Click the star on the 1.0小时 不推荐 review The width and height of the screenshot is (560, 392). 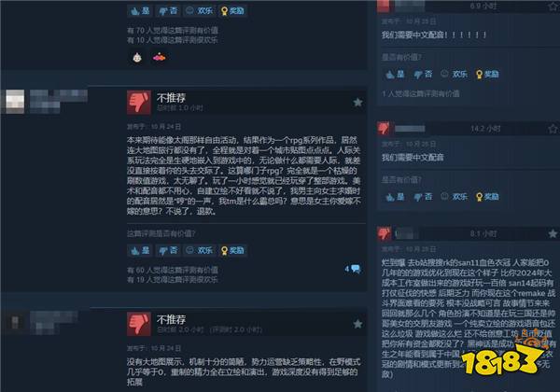(x=357, y=103)
